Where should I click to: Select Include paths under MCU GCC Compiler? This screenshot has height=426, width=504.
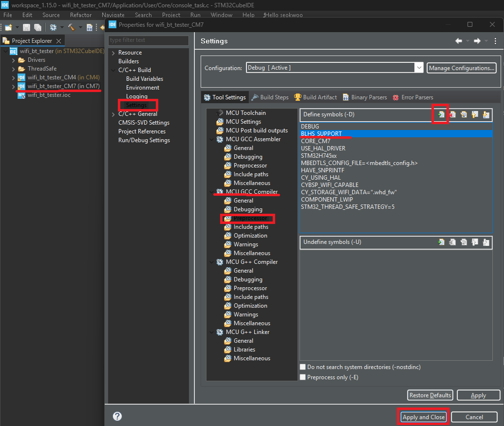click(250, 227)
